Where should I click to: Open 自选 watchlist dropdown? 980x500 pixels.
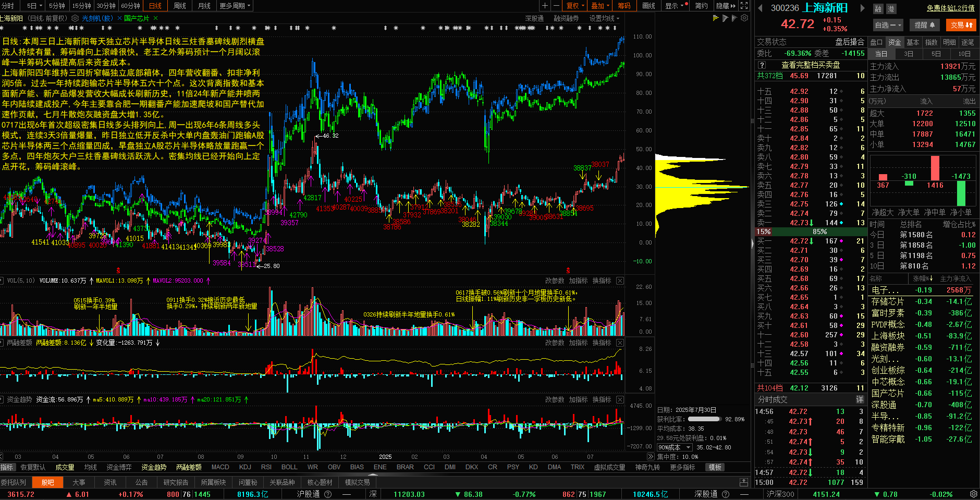point(888,25)
